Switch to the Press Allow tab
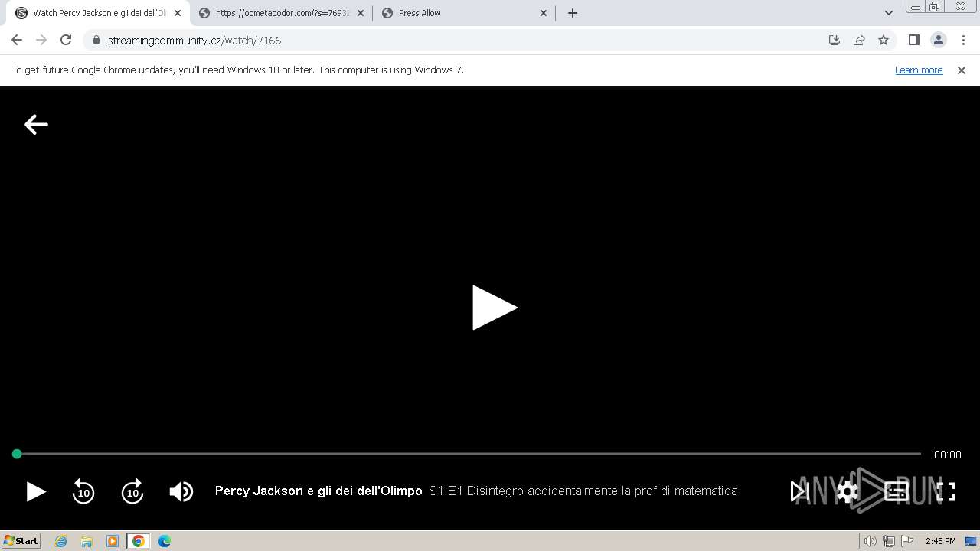The width and height of the screenshot is (980, 551). tap(463, 13)
